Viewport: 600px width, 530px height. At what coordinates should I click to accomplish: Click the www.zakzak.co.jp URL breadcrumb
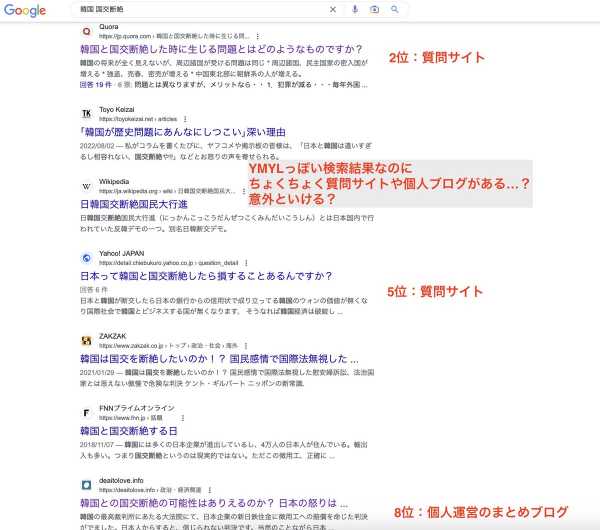click(x=169, y=346)
